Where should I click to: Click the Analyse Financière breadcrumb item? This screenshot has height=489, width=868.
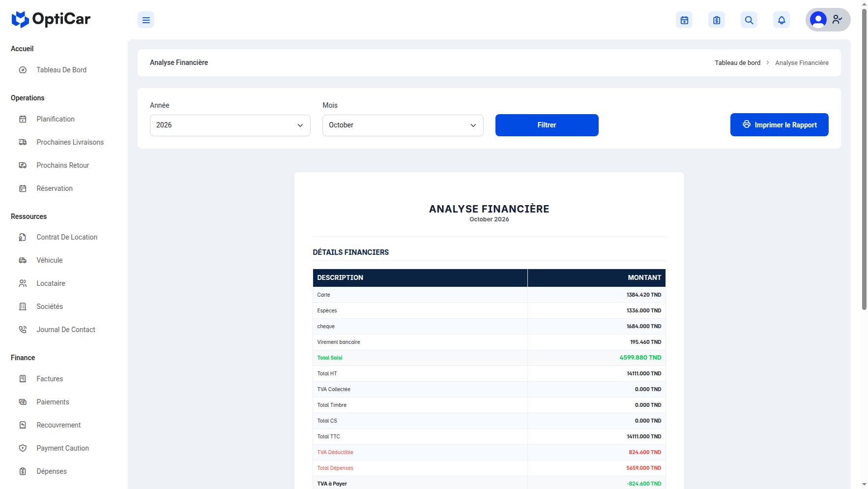(x=802, y=62)
